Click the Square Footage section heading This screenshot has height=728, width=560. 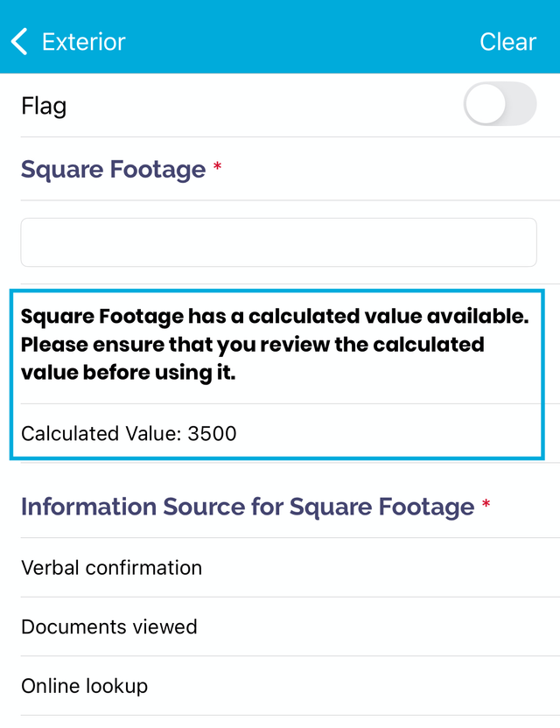point(113,170)
